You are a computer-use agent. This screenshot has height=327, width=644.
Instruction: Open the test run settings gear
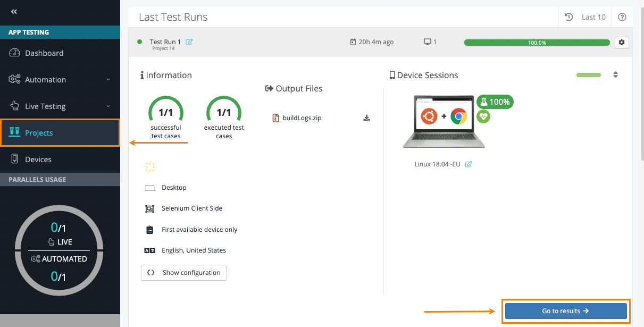621,43
